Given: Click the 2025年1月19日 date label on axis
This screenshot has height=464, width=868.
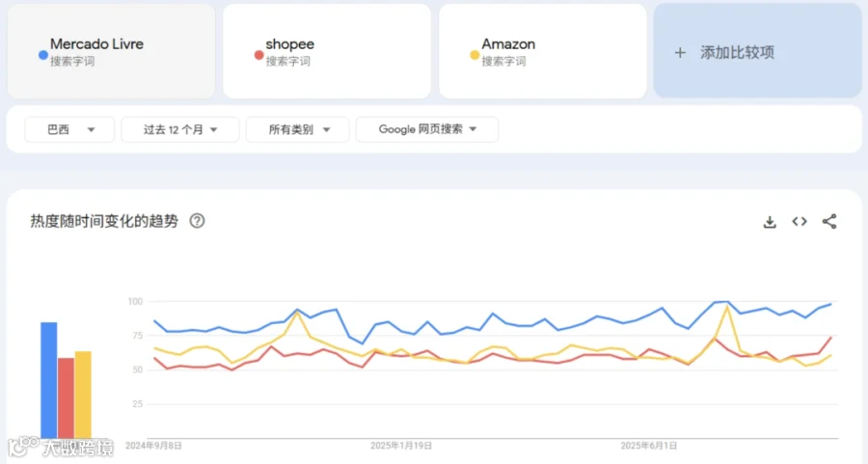Looking at the screenshot, I should pos(401,446).
